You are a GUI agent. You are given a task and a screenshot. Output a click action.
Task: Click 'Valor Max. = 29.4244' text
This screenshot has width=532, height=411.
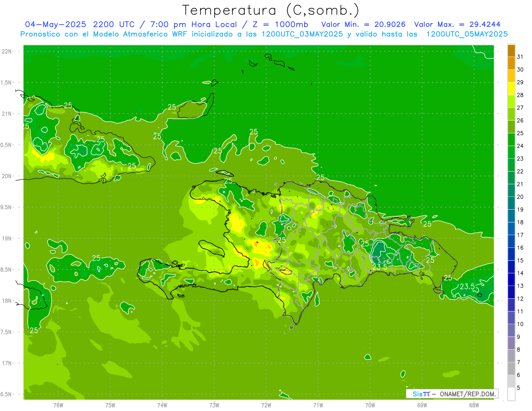pyautogui.click(x=457, y=24)
